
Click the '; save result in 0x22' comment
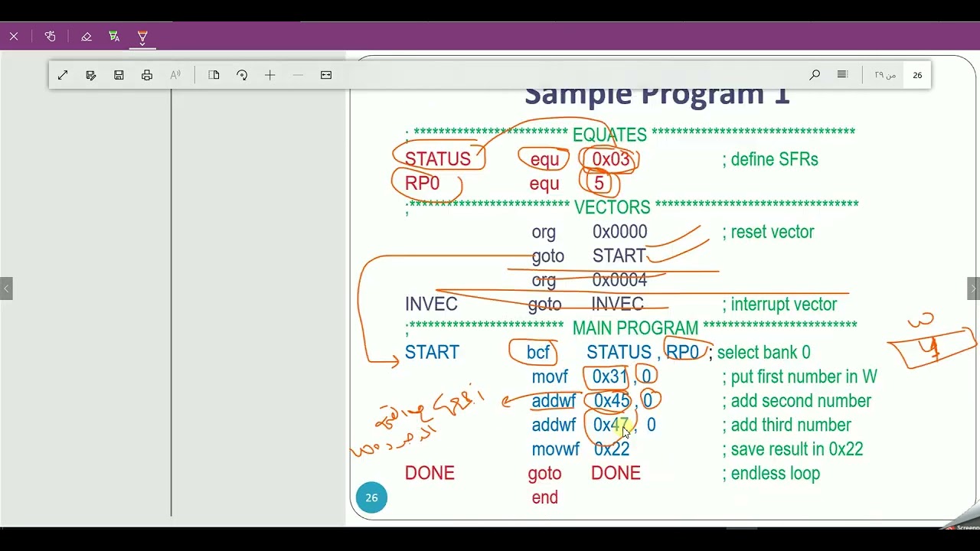[x=792, y=449]
